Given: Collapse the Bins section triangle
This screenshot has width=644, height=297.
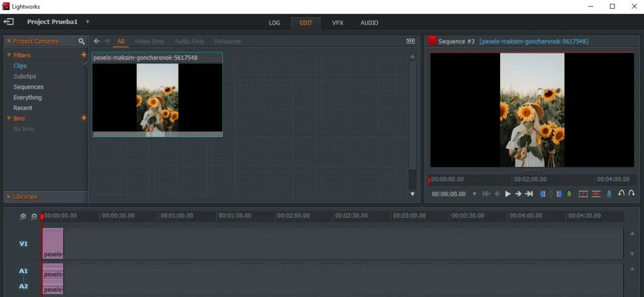Looking at the screenshot, I should [9, 118].
